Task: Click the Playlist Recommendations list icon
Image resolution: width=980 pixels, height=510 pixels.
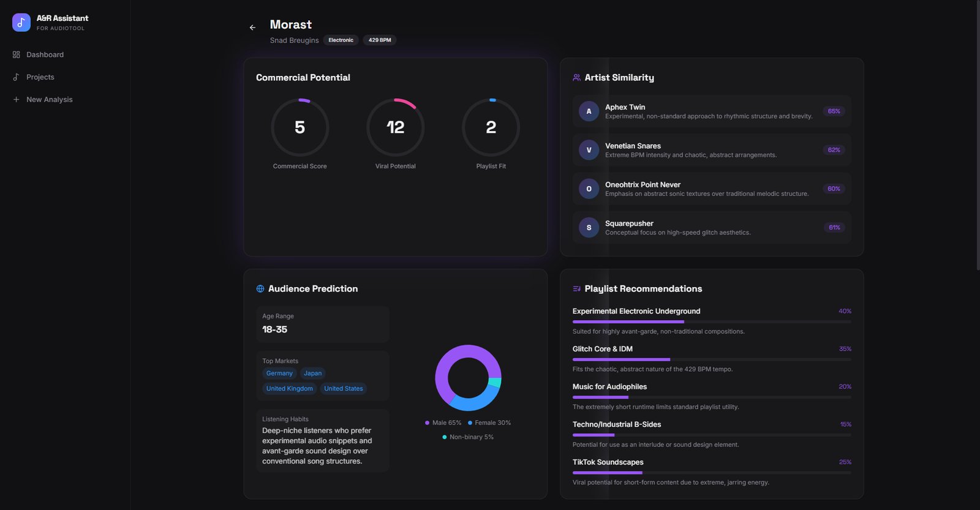Action: (x=576, y=289)
